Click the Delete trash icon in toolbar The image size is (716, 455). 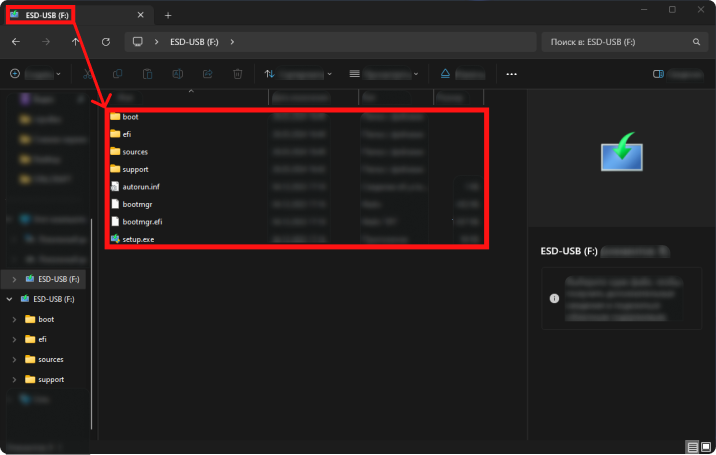tap(237, 74)
